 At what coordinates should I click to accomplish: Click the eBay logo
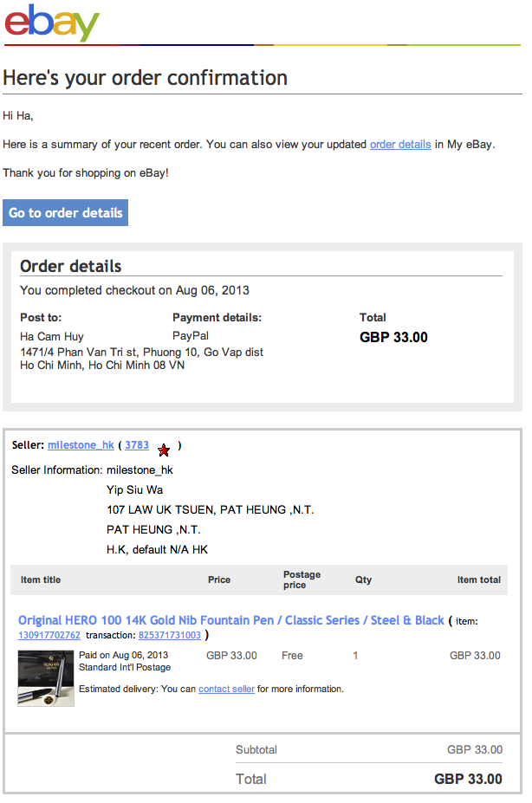click(x=52, y=23)
